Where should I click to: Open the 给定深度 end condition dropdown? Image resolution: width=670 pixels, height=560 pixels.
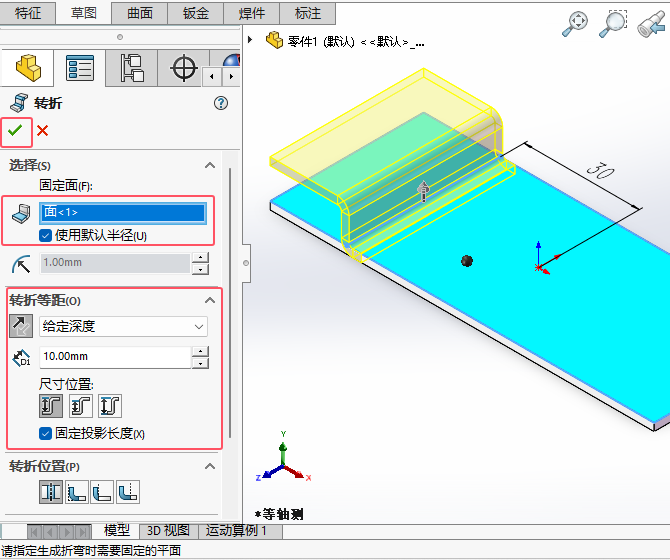pyautogui.click(x=123, y=327)
